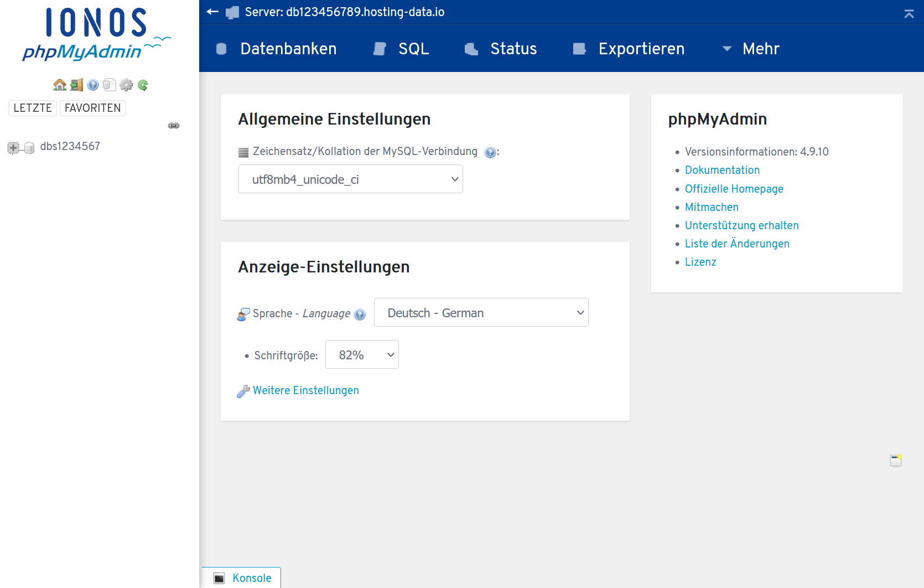Screen dimensions: 924x588
Task: Click the FAVORITEN button
Action: point(93,108)
